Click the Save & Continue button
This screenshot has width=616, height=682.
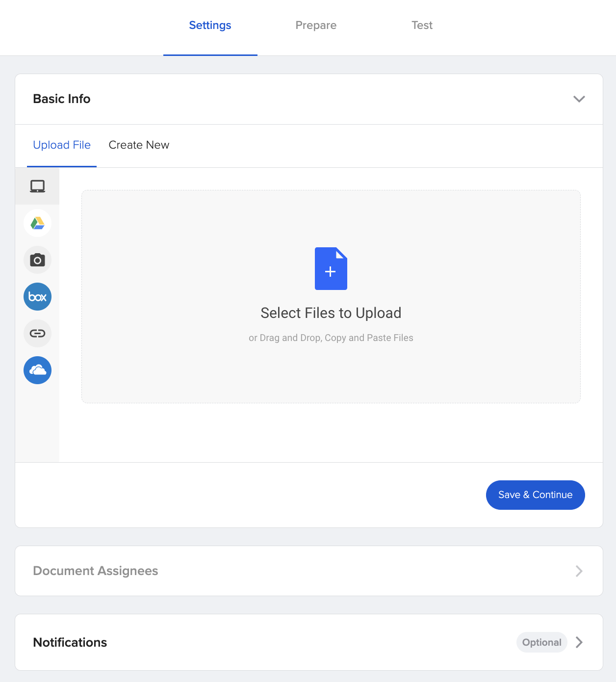[x=535, y=495]
